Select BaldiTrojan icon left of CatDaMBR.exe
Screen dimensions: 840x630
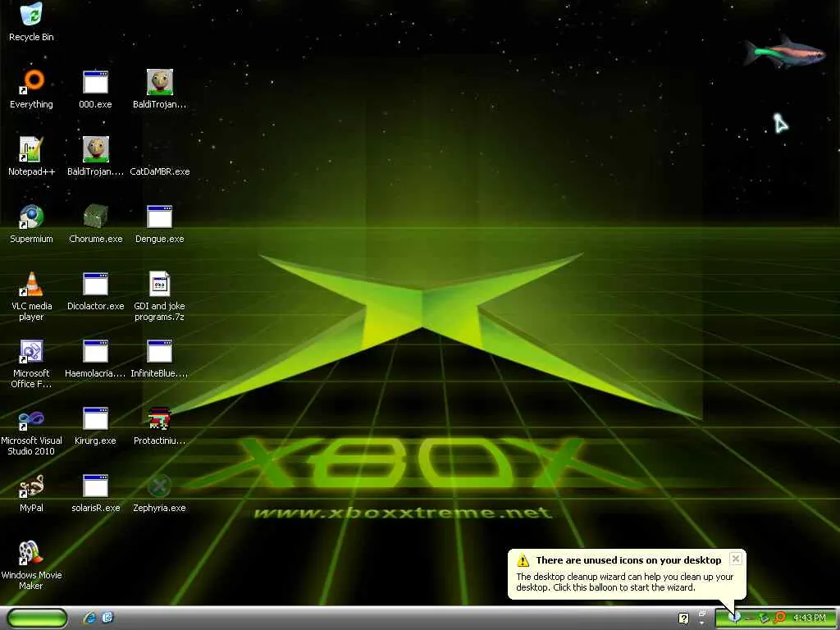coord(95,149)
